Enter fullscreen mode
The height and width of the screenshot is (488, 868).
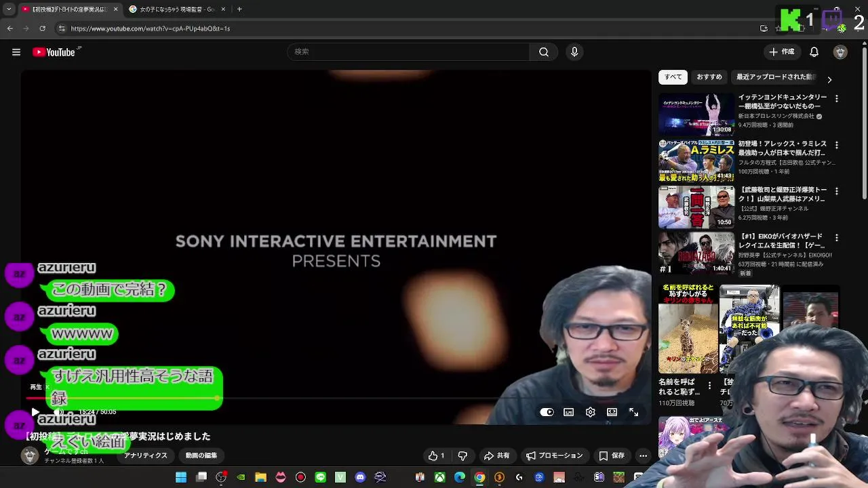coord(633,412)
